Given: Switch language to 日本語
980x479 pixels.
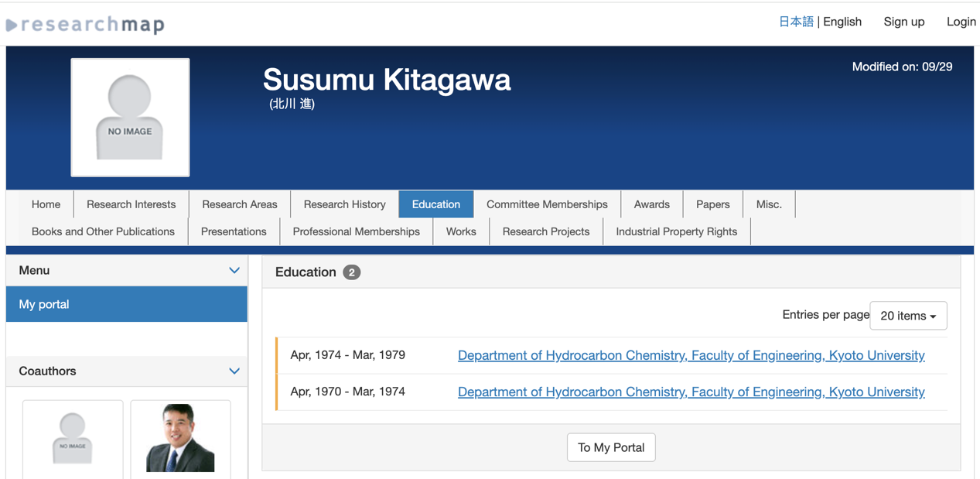Looking at the screenshot, I should [795, 22].
